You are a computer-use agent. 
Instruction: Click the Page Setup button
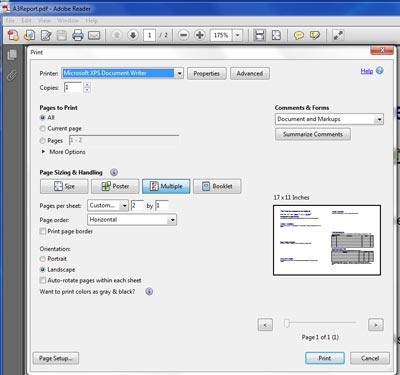coord(56,358)
